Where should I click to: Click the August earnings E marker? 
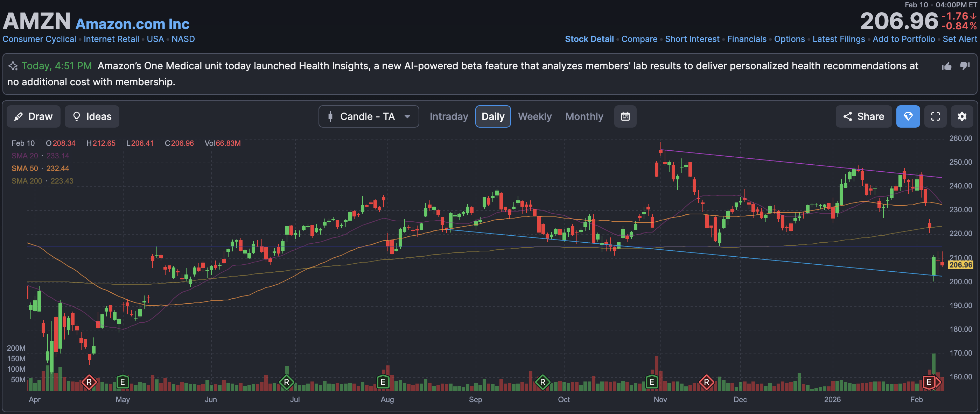click(383, 382)
